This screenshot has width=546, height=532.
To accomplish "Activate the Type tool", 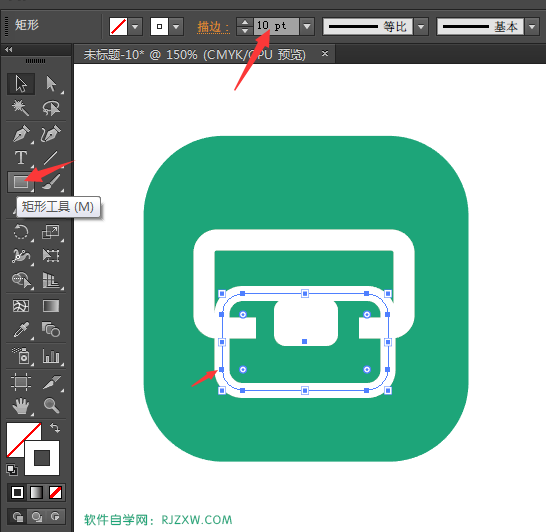I will click(x=21, y=158).
